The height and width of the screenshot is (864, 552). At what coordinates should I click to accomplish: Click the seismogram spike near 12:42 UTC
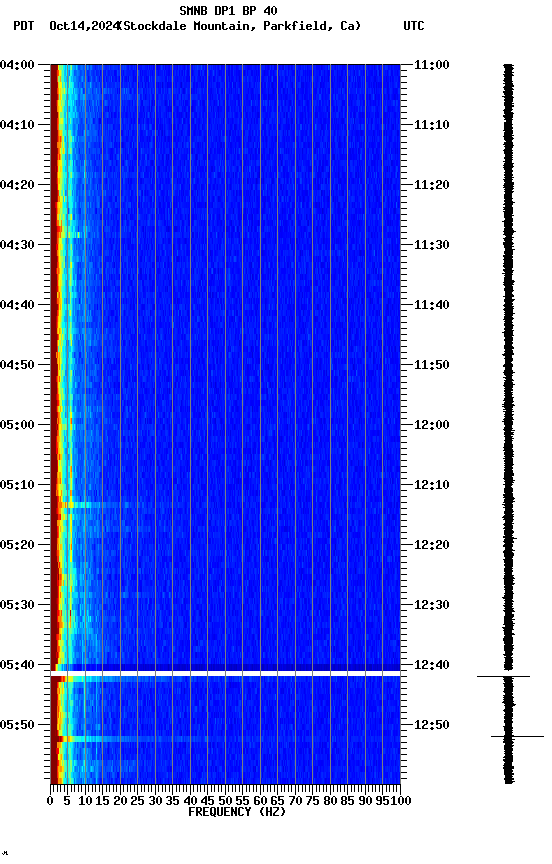coord(504,677)
